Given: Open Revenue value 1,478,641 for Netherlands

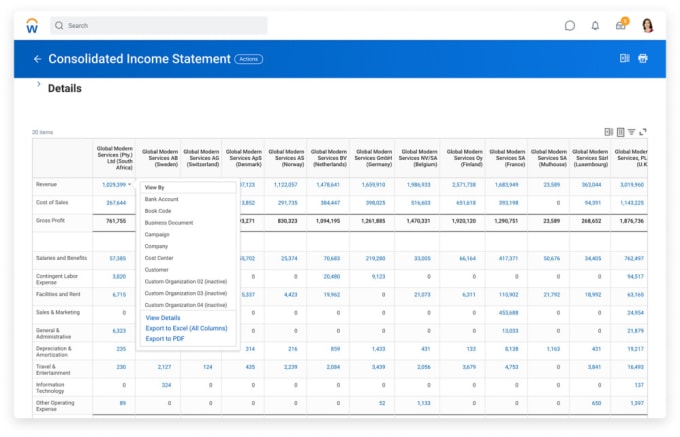Looking at the screenshot, I should tap(328, 185).
